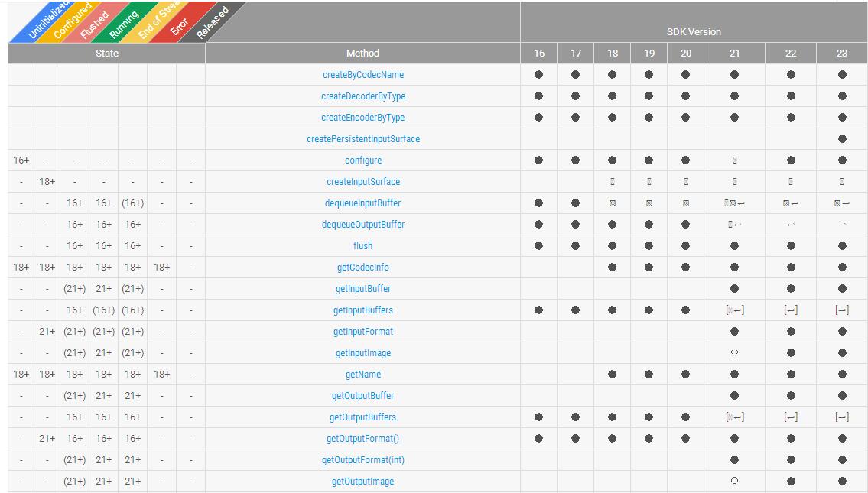Screen dimensions: 868x493
Task: Follow the createPersistentInputSurface link
Action: [x=363, y=139]
